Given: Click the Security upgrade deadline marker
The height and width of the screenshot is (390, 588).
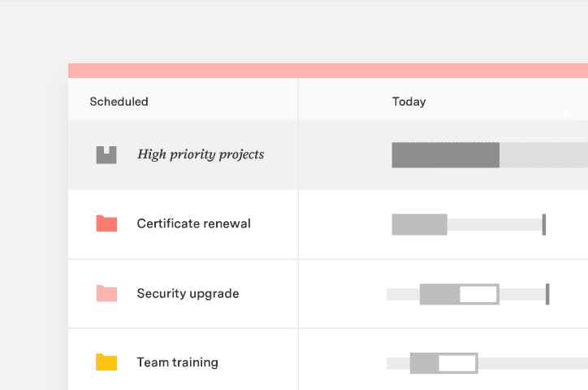Looking at the screenshot, I should click(x=547, y=294).
